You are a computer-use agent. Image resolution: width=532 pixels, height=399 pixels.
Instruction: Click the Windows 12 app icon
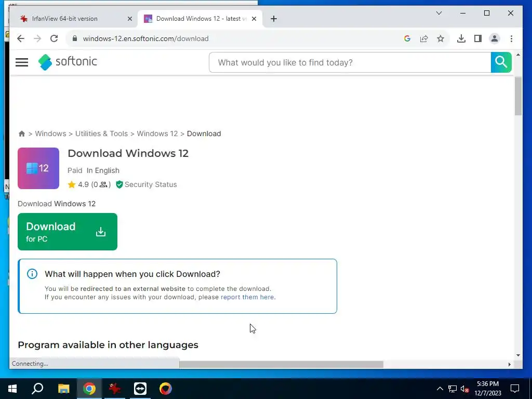[x=38, y=168]
